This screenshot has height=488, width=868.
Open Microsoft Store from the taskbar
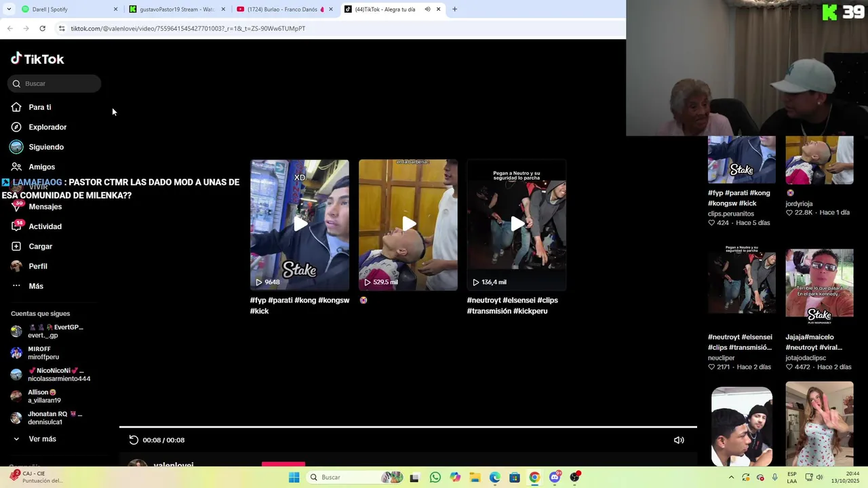[x=515, y=477]
